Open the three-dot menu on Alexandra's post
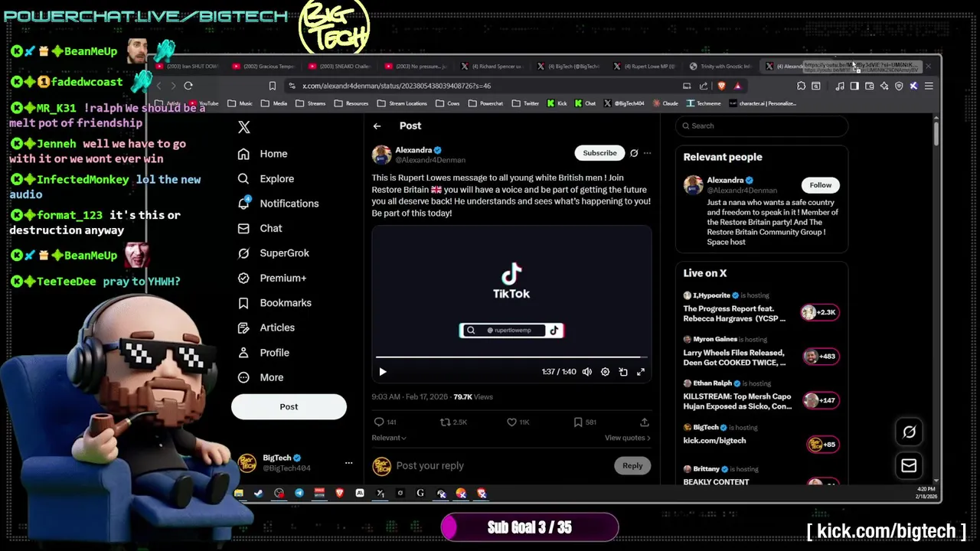 click(647, 153)
